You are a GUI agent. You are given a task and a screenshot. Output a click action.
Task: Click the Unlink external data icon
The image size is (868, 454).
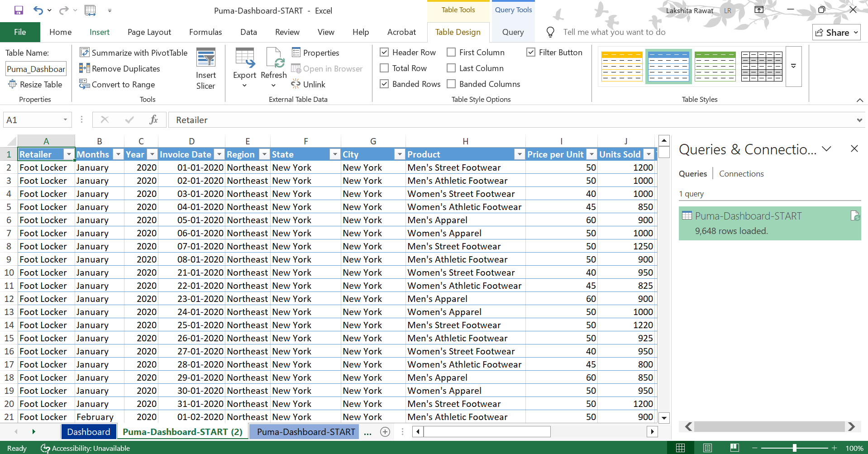pyautogui.click(x=296, y=84)
